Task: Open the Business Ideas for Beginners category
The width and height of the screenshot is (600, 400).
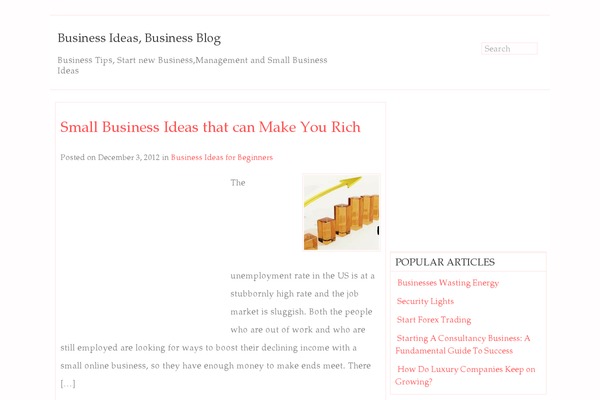Action: click(x=222, y=157)
